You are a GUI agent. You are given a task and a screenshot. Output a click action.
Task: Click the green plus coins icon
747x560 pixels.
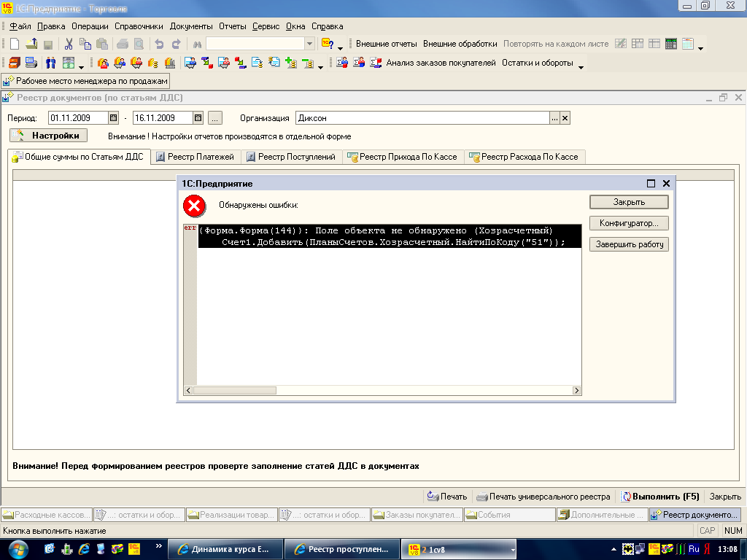[x=290, y=63]
